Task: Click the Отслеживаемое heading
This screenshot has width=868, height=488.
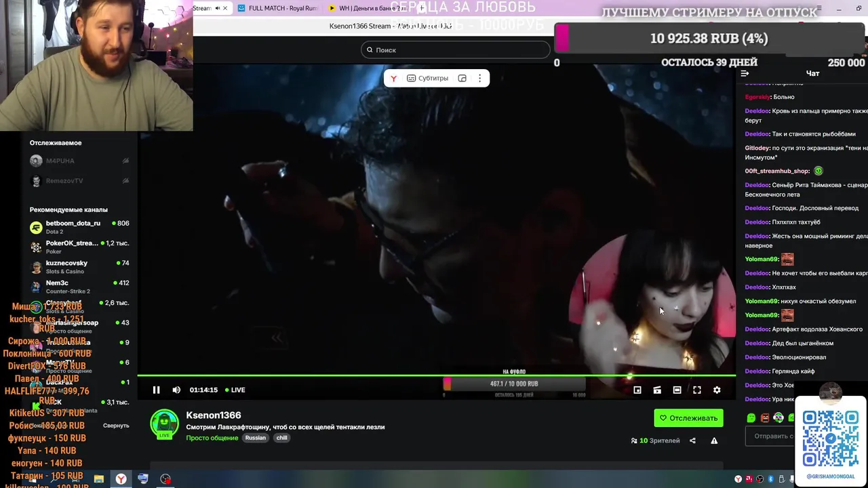Action: (x=56, y=143)
